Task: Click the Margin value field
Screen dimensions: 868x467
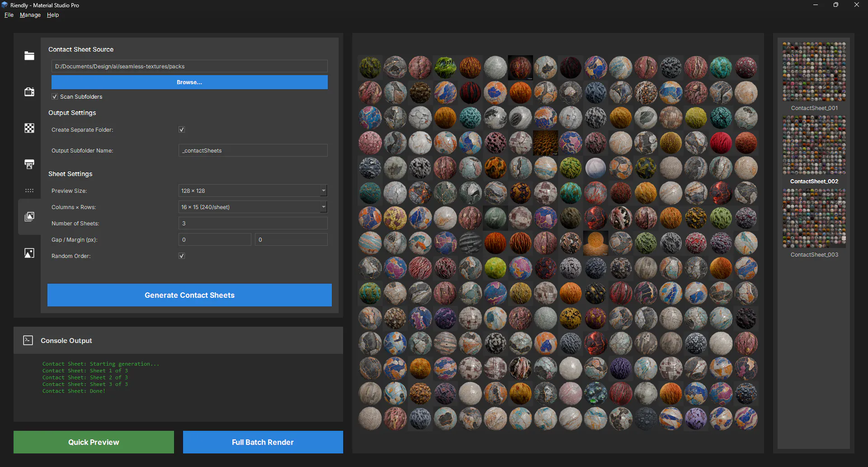Action: click(291, 240)
